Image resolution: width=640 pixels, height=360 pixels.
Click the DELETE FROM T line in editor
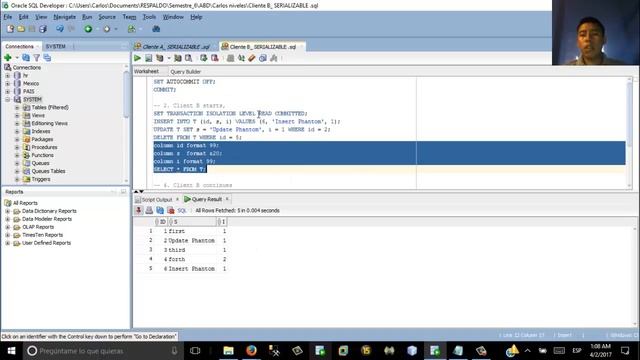coord(198,138)
